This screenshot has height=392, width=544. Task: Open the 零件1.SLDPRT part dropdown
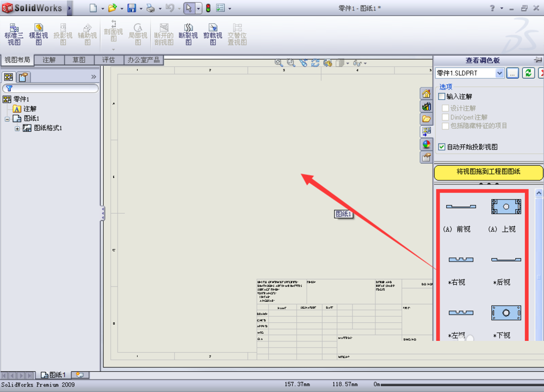(x=499, y=73)
